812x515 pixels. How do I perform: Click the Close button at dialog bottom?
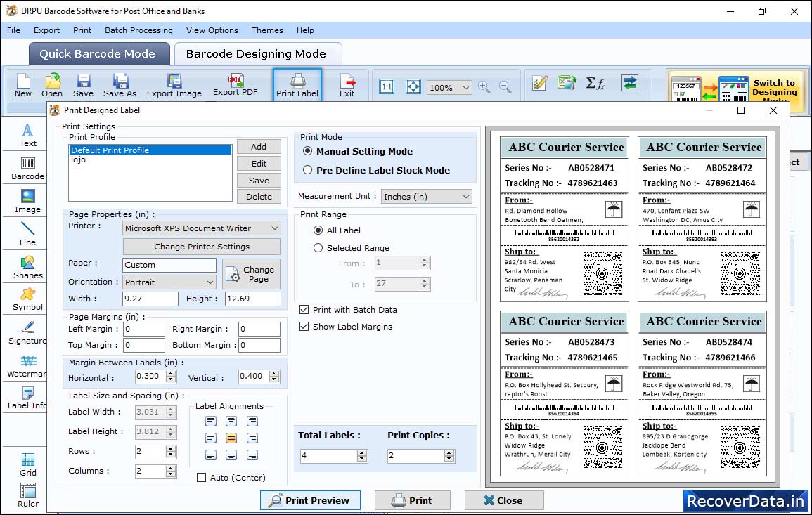pyautogui.click(x=503, y=500)
